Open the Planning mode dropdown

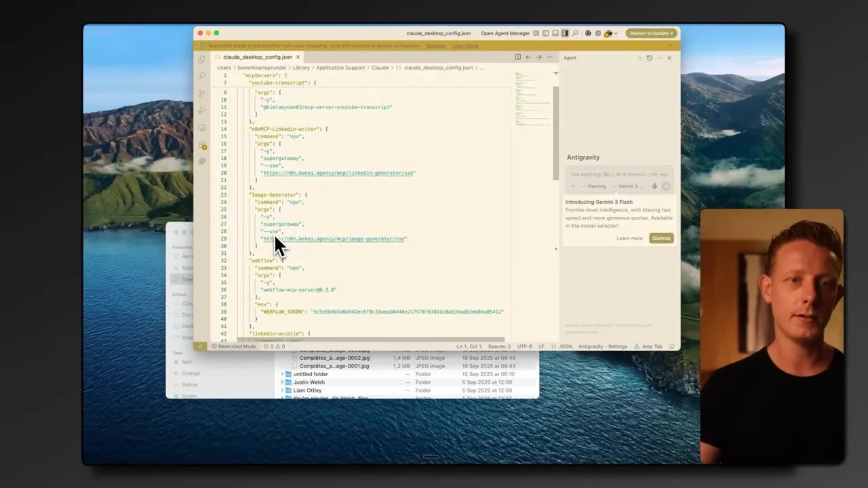(x=593, y=186)
